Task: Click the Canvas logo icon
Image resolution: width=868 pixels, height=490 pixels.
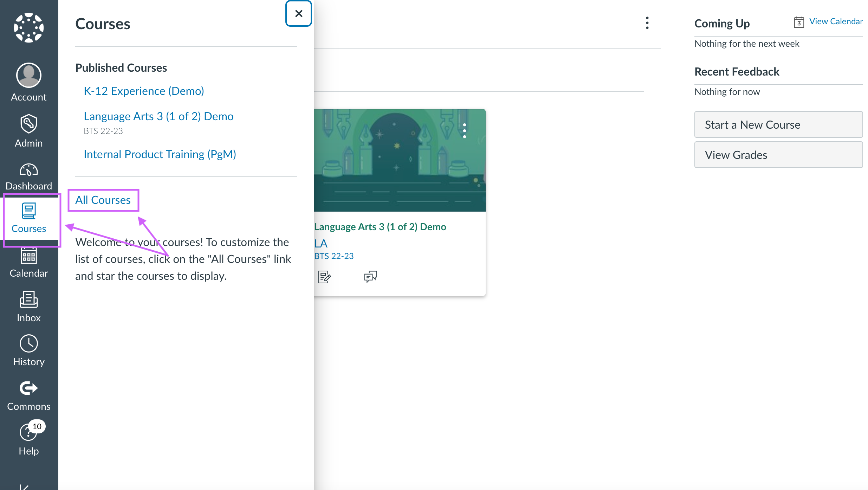Action: pos(29,28)
